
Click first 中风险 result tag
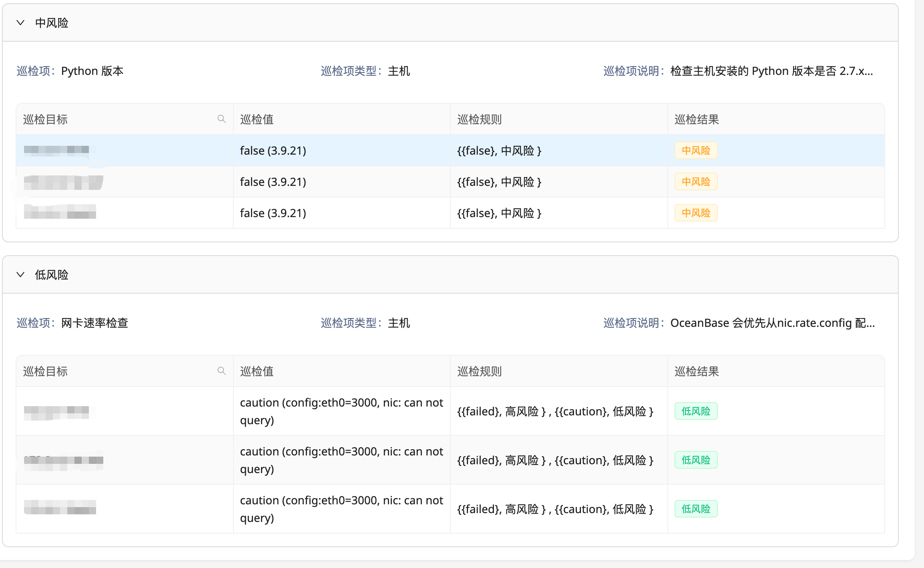696,151
